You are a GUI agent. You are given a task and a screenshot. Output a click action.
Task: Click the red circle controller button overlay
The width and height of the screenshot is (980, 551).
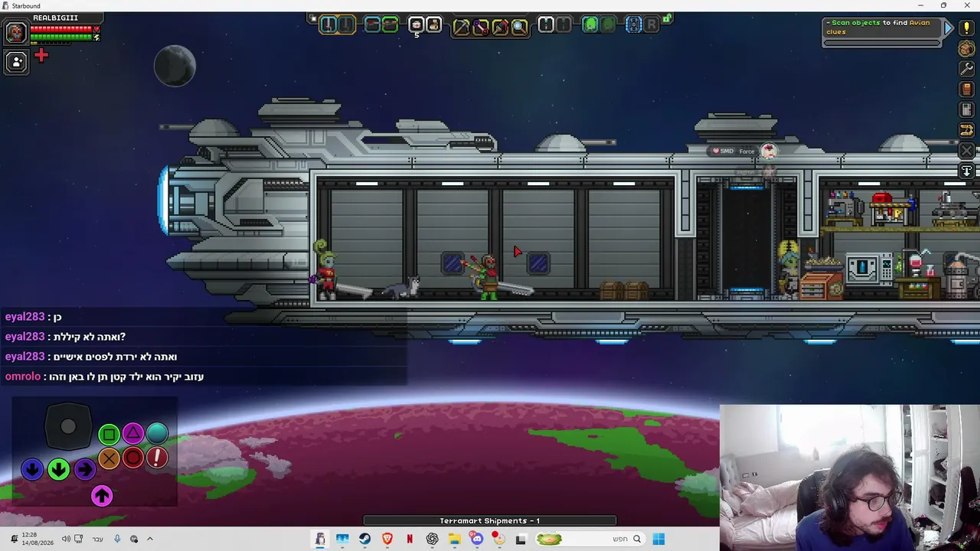pos(133,458)
